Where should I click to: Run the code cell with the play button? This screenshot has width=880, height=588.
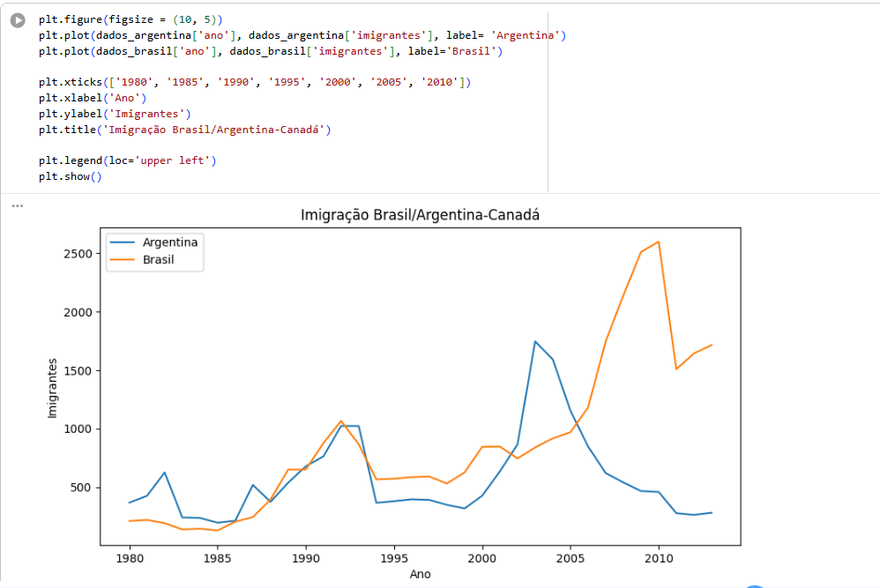pyautogui.click(x=18, y=20)
